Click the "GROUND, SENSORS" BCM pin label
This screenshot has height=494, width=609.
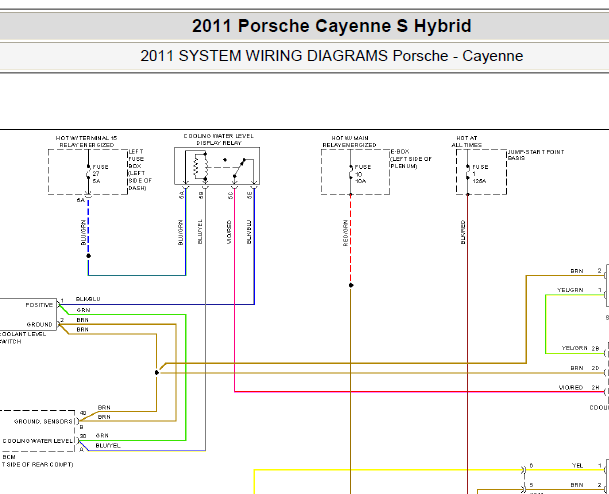point(43,421)
